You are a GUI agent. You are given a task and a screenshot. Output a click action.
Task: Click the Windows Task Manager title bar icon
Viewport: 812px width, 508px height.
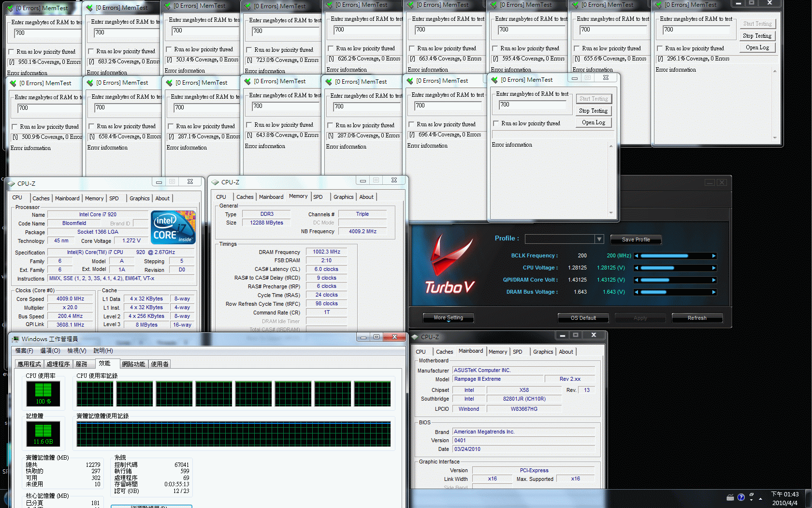click(15, 339)
